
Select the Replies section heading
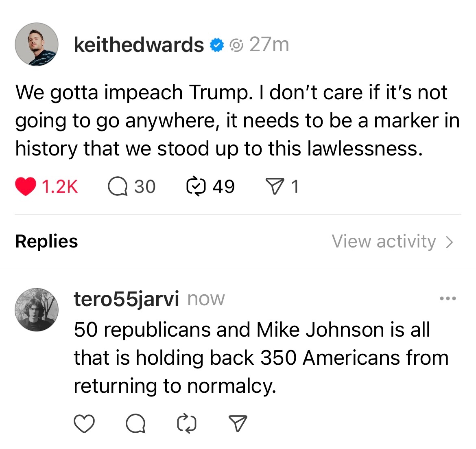(x=46, y=241)
